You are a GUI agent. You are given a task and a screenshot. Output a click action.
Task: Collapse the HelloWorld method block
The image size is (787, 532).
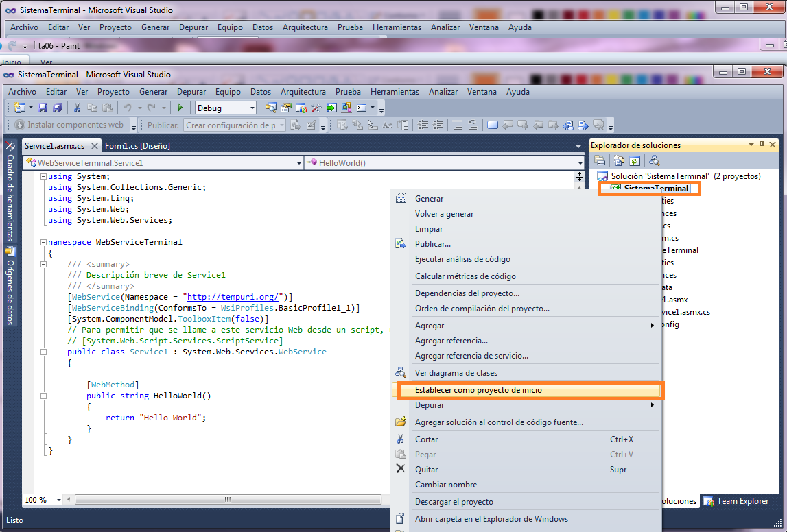[44, 396]
